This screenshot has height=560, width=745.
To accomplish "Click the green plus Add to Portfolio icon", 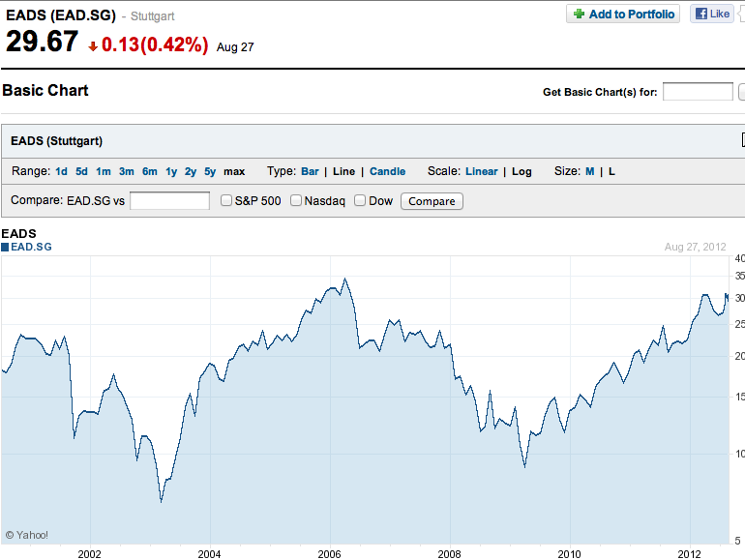I will pyautogui.click(x=579, y=14).
